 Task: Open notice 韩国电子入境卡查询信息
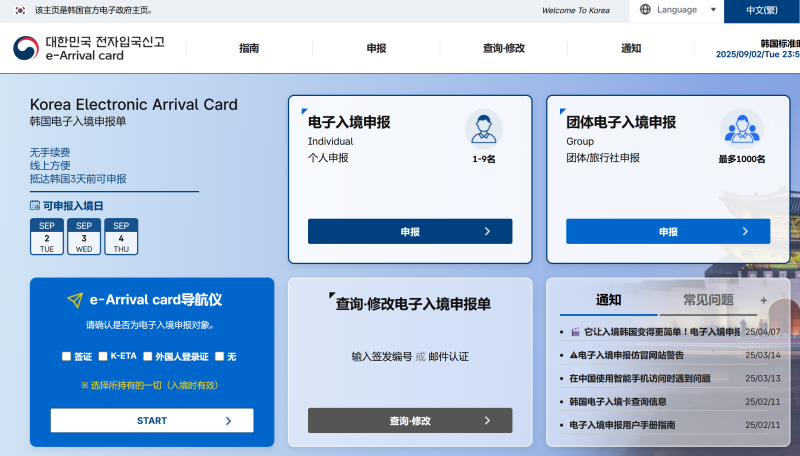pos(618,401)
